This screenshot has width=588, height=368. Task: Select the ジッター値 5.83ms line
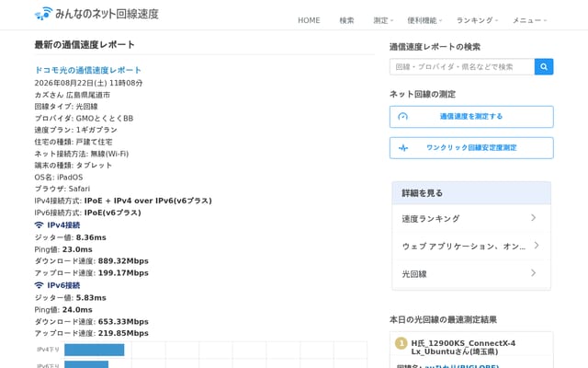tap(71, 298)
